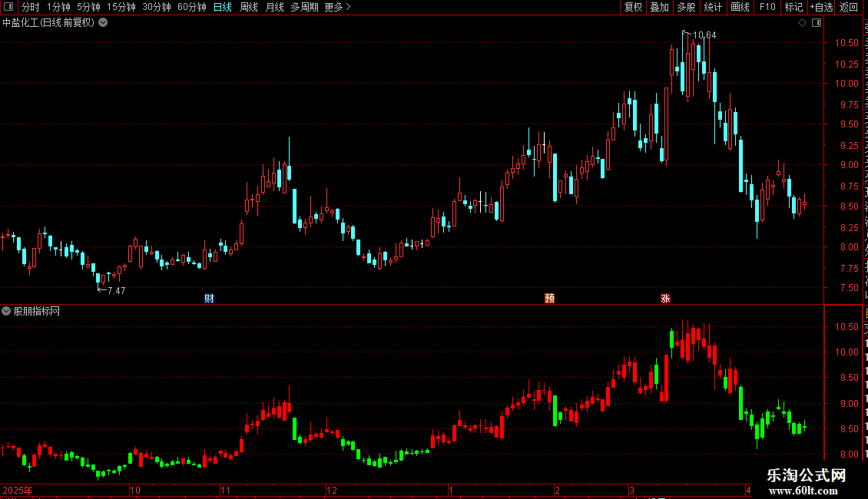The width and height of the screenshot is (868, 499).
Task: Switch to 月线 monthly chart
Action: [x=274, y=7]
